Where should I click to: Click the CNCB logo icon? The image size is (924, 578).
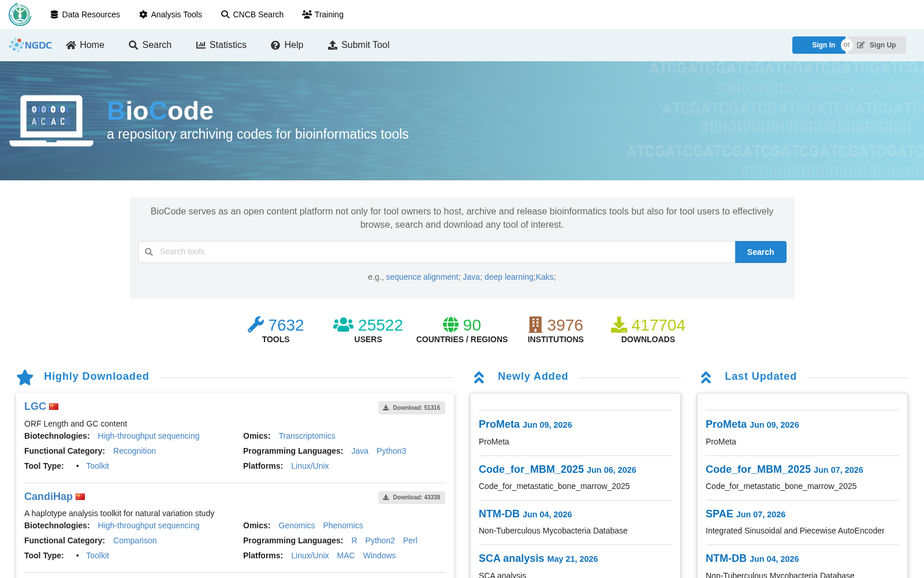tap(20, 14)
